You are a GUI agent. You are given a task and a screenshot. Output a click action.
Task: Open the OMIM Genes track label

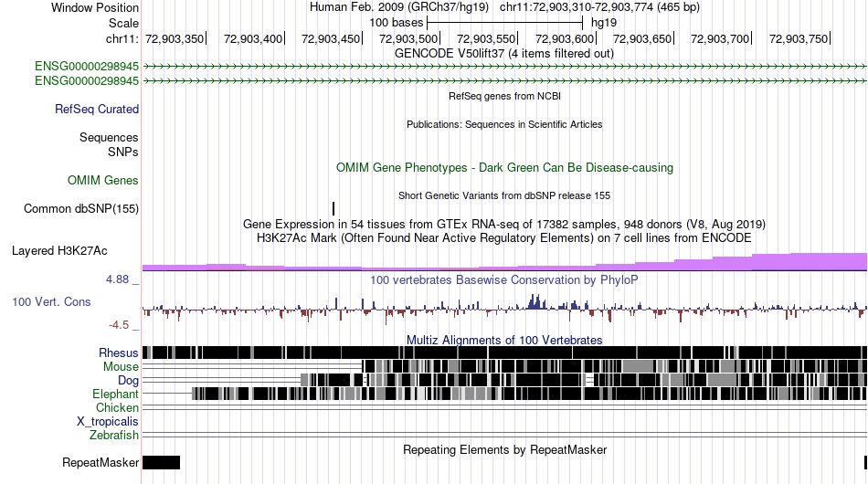pyautogui.click(x=102, y=180)
